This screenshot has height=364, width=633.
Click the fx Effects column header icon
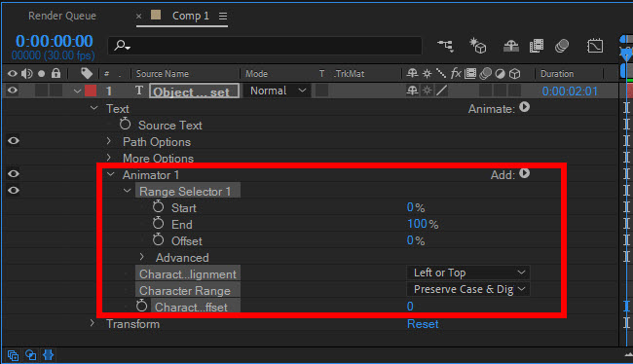click(456, 73)
